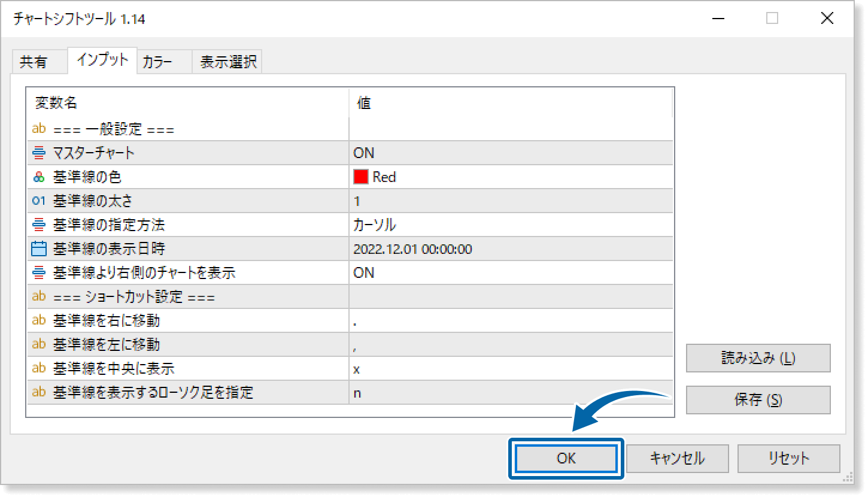Edit the shortcut value for 基準線を右に移動
868x497 pixels.
[x=511, y=320]
